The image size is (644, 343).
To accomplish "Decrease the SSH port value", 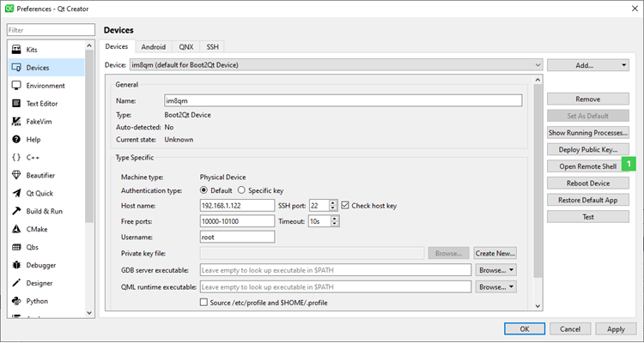I will (x=333, y=208).
